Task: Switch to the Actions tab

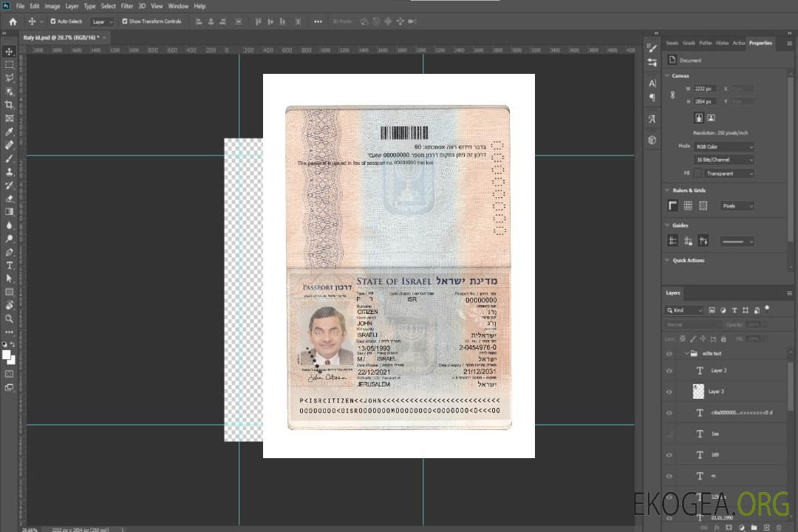Action: click(x=739, y=44)
